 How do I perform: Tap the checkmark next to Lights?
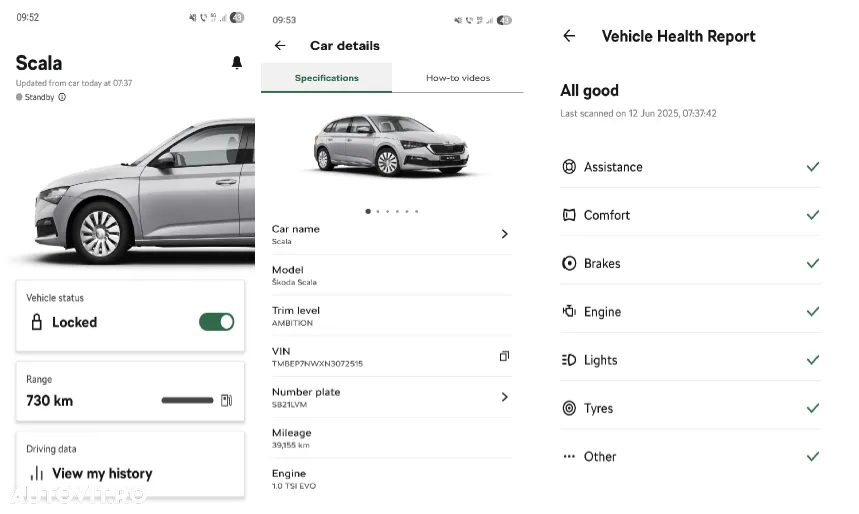coord(813,360)
